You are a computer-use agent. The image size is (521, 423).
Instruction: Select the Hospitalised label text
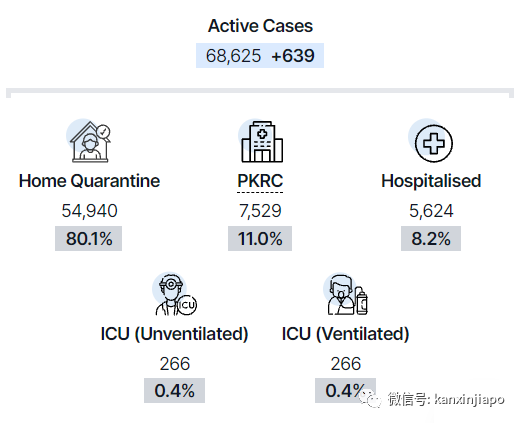point(431,181)
